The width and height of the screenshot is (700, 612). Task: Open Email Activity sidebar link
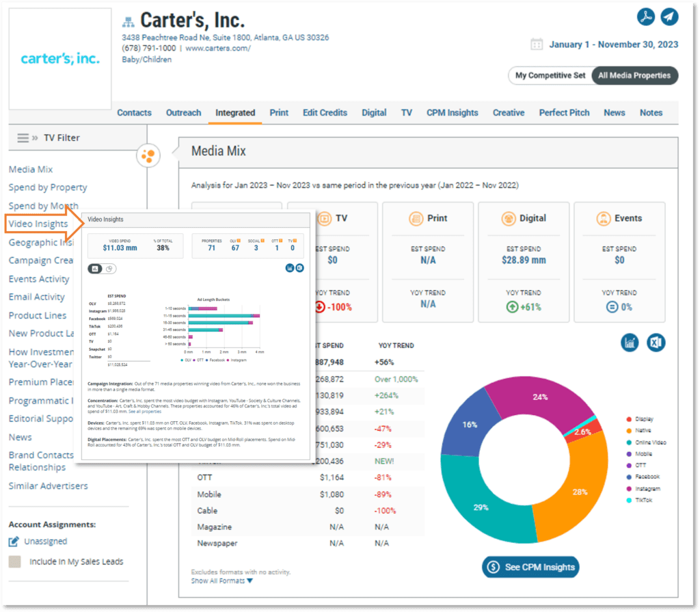[x=37, y=297]
